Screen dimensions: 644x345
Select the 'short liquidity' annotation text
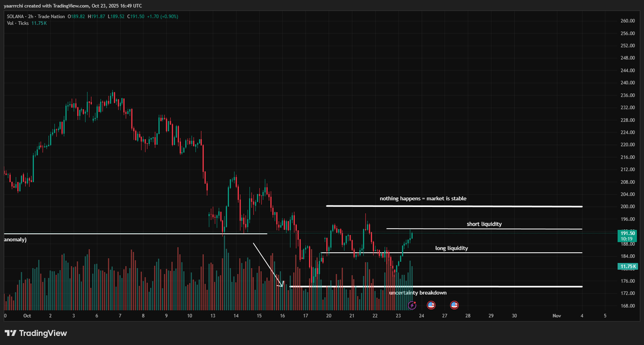(484, 224)
